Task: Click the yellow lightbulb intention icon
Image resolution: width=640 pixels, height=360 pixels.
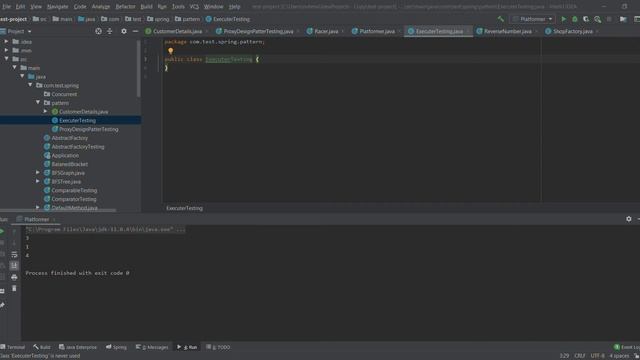Action: pyautogui.click(x=171, y=51)
